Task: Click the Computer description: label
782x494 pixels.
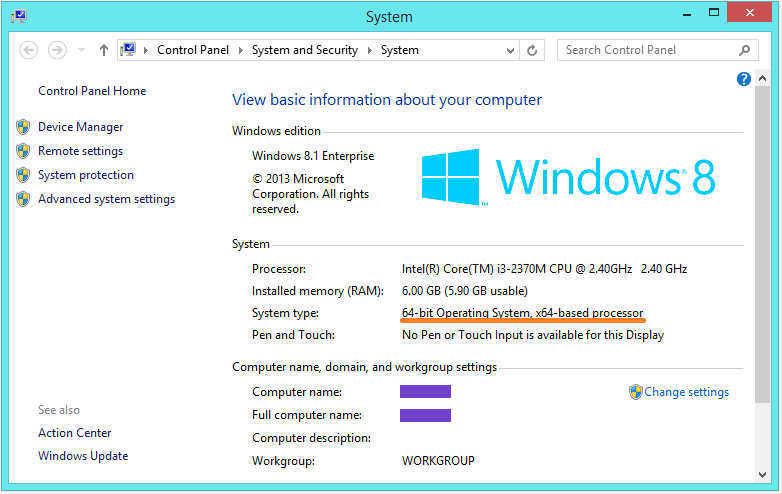Action: pos(311,438)
